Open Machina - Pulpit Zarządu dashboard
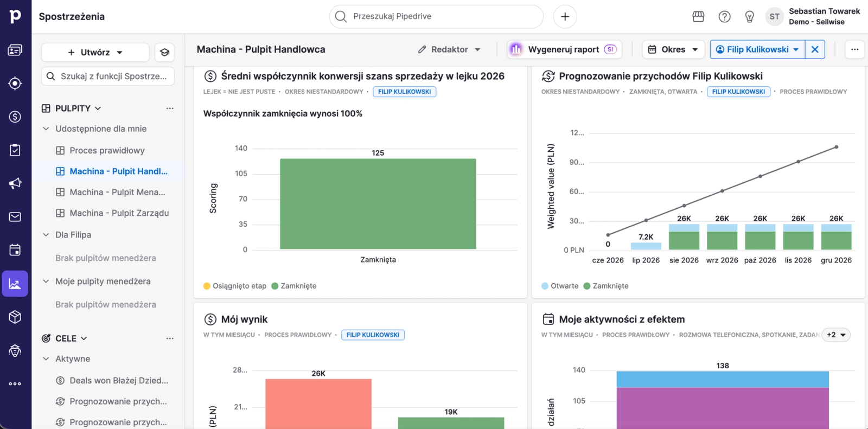868x429 pixels. (x=112, y=214)
